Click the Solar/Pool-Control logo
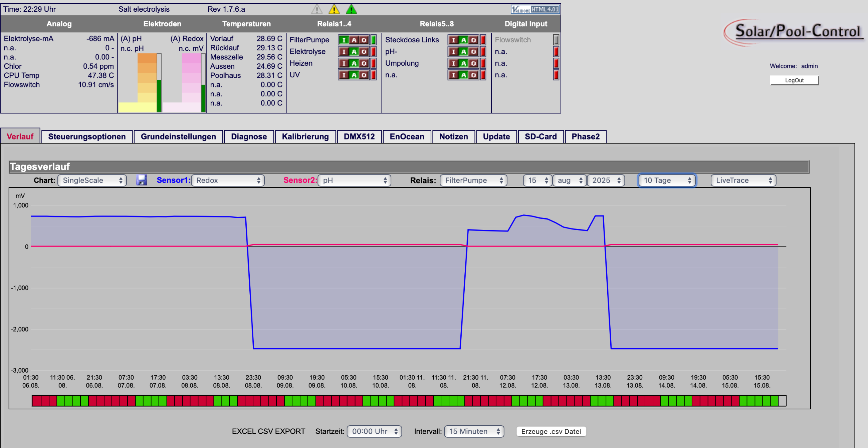868x448 pixels. 794,32
